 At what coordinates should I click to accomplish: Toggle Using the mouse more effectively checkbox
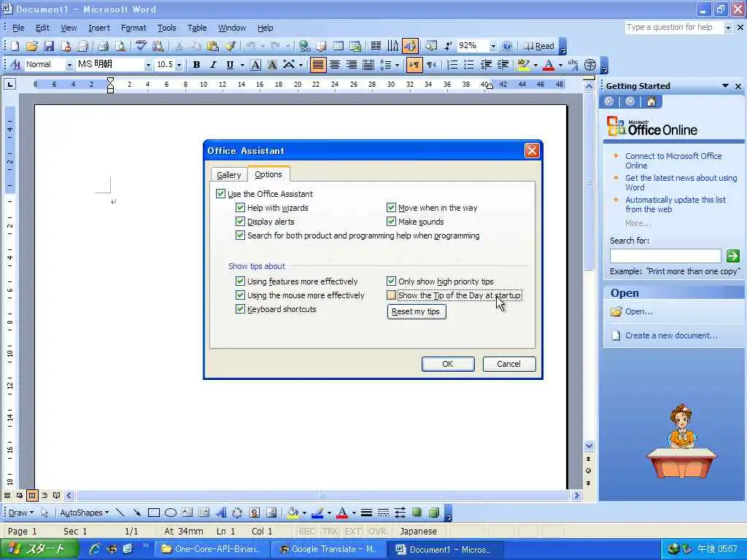[240, 295]
